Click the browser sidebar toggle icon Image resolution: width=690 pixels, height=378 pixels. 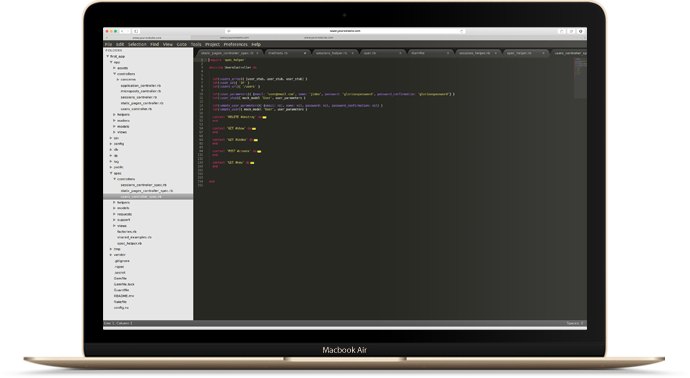pyautogui.click(x=136, y=31)
